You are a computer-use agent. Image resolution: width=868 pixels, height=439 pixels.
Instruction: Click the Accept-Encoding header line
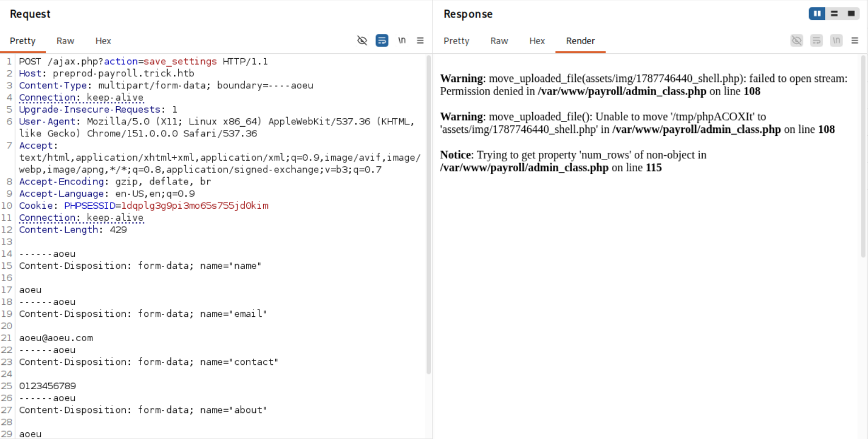(x=115, y=182)
